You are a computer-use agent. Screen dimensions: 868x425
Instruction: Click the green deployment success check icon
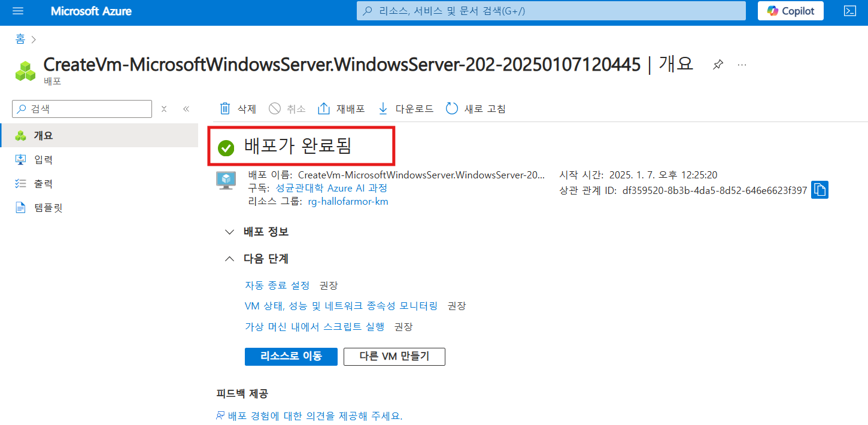[226, 148]
